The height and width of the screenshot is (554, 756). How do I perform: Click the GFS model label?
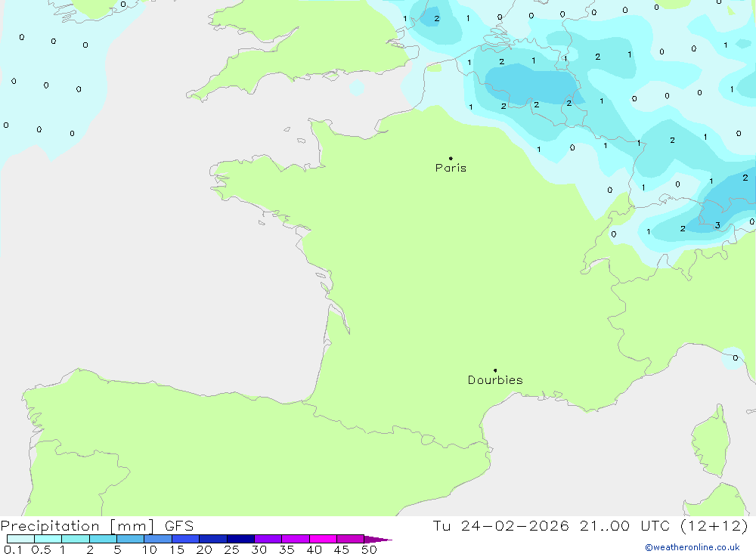click(179, 526)
